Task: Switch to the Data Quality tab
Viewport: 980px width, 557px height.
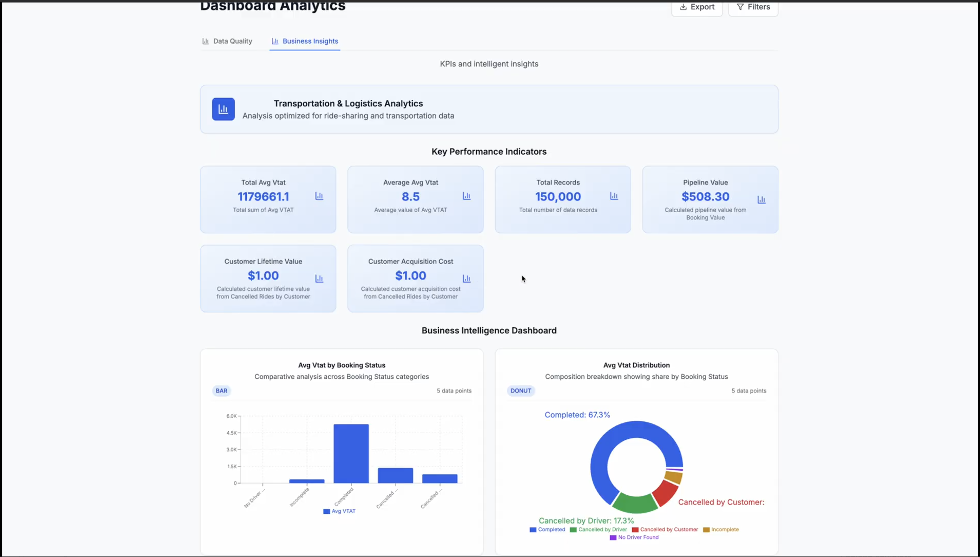Action: click(227, 41)
